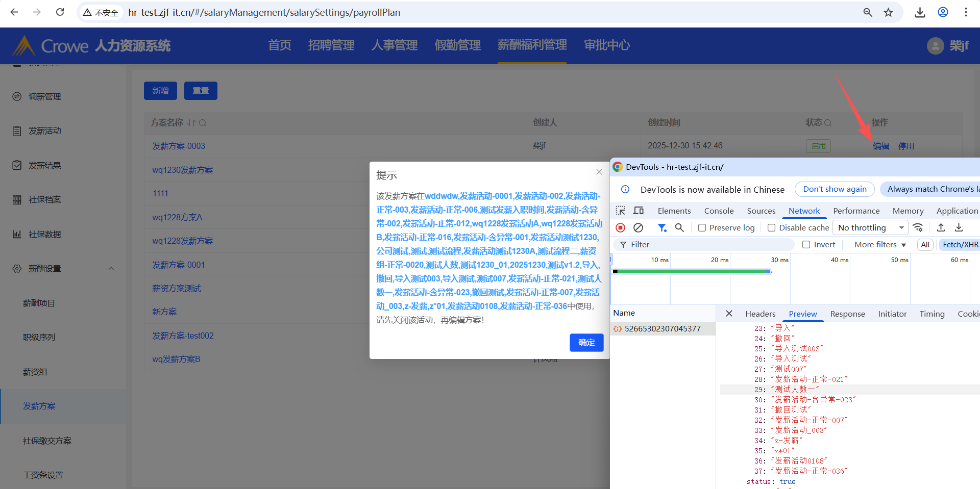Open the No throttling dropdown
Screen dimensions: 980x489
tap(870, 228)
